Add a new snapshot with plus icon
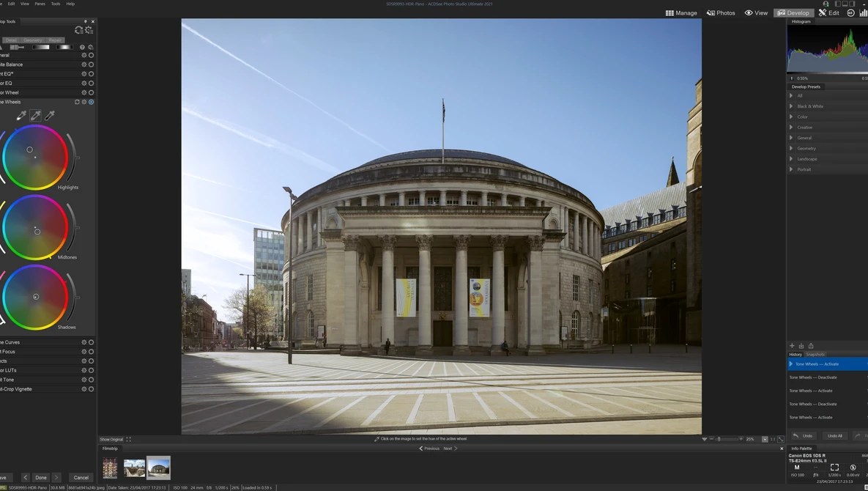This screenshot has height=491, width=868. [792, 345]
